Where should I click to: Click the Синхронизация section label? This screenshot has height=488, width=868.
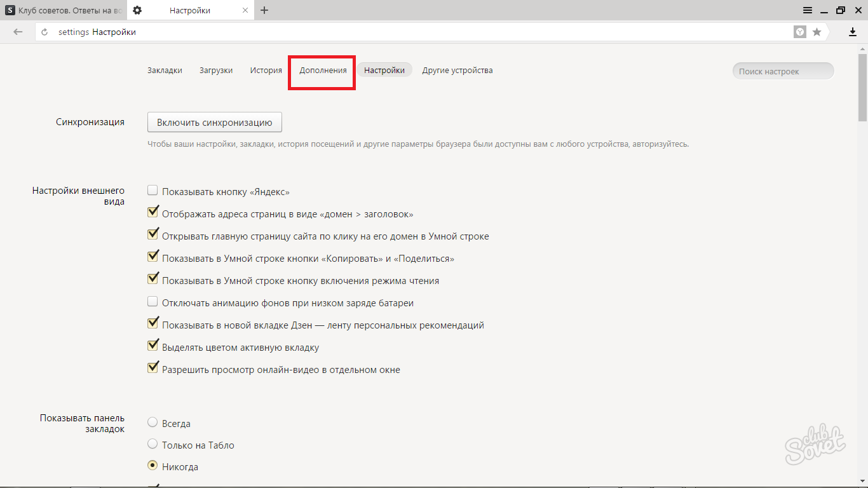(x=90, y=122)
